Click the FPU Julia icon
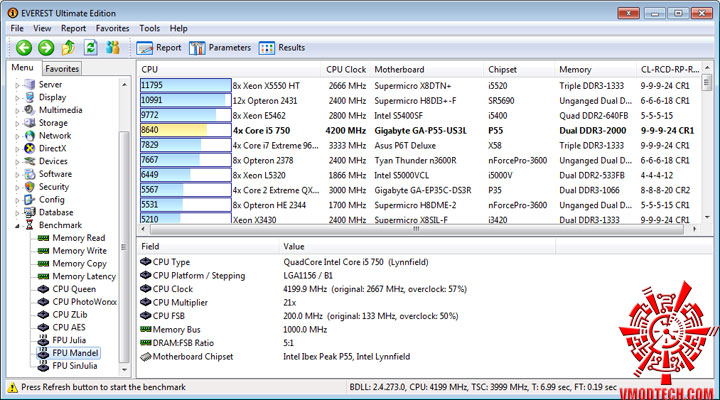The image size is (720, 400). pos(43,340)
